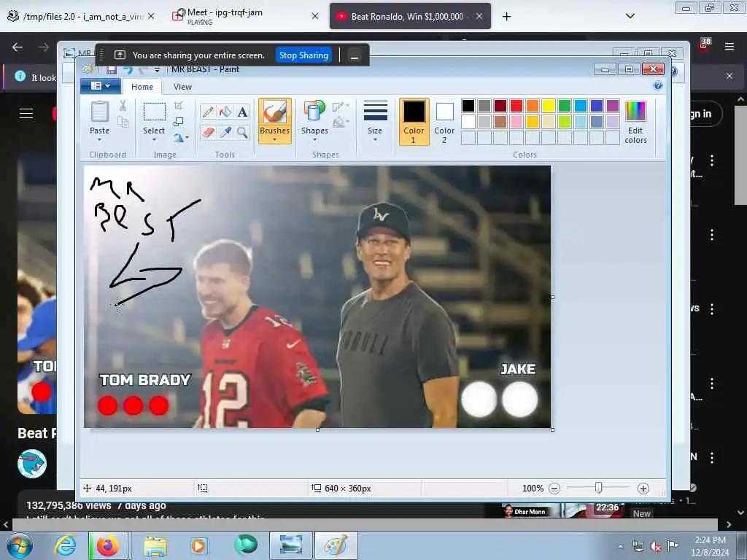Click the Windows Start button
The image size is (747, 560).
[20, 545]
